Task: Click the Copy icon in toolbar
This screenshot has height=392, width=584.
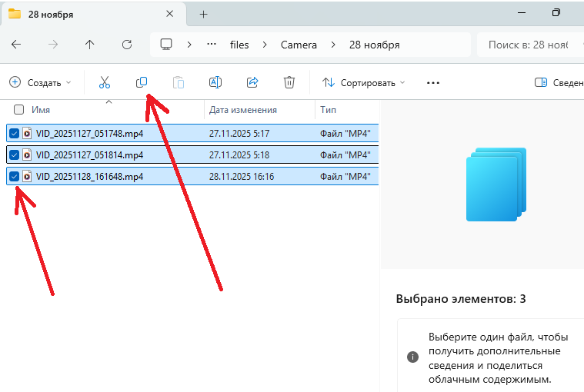Action: [142, 82]
